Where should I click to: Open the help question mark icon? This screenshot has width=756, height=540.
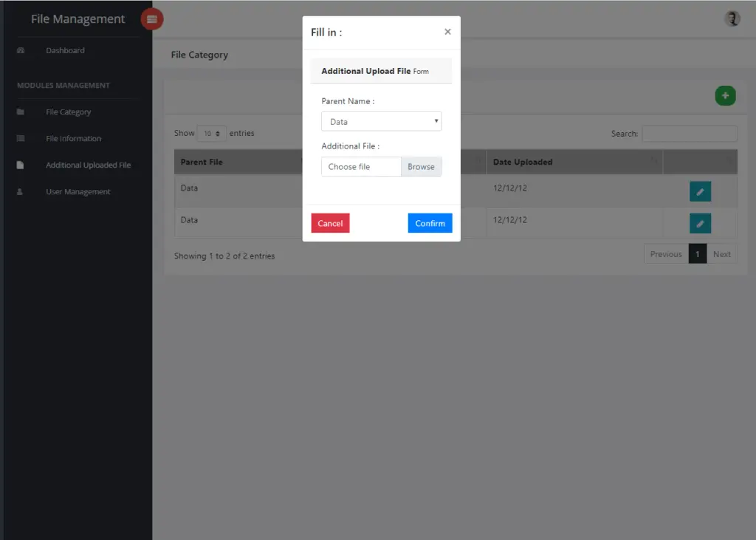click(732, 18)
